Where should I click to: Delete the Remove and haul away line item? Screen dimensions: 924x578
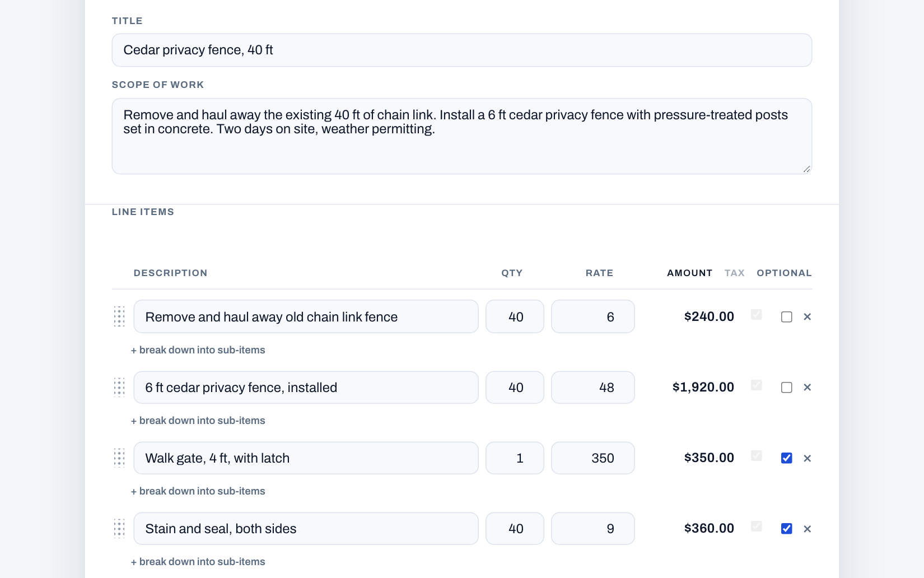point(808,316)
